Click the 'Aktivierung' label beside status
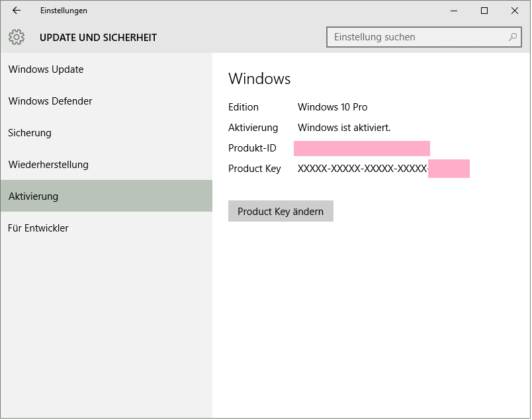The height and width of the screenshot is (420, 532). (253, 128)
